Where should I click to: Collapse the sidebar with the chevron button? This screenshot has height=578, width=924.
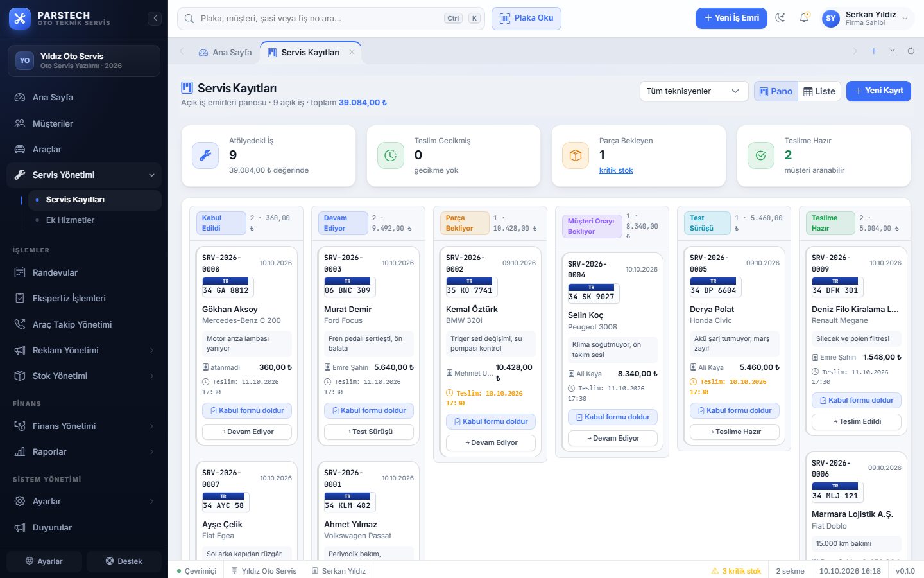(155, 19)
